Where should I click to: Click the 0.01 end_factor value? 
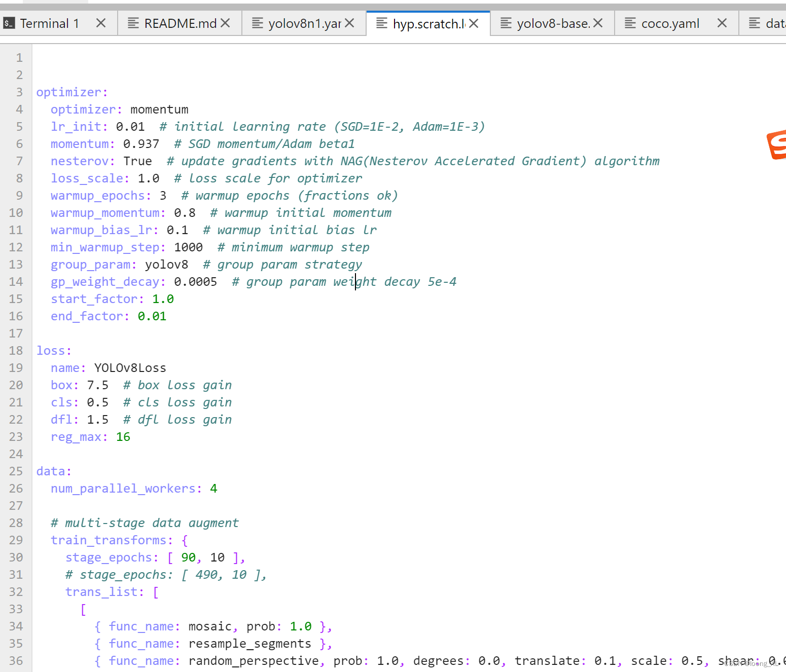[152, 316]
